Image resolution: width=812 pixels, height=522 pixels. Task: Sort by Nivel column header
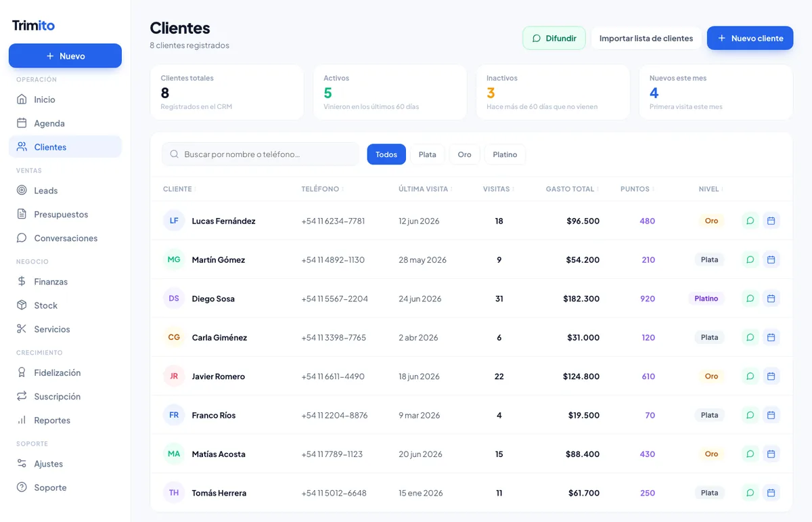(x=711, y=189)
